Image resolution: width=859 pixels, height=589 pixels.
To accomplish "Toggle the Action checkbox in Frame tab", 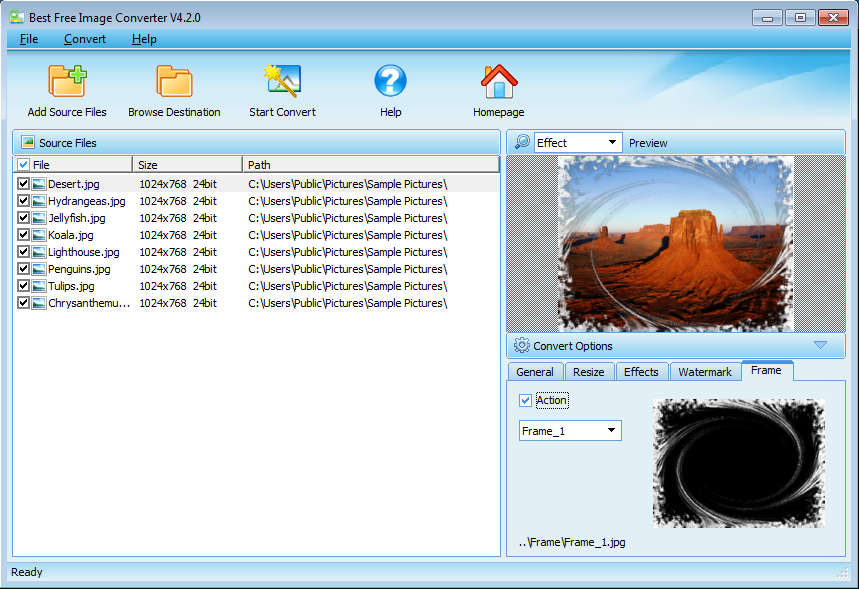I will [x=526, y=400].
